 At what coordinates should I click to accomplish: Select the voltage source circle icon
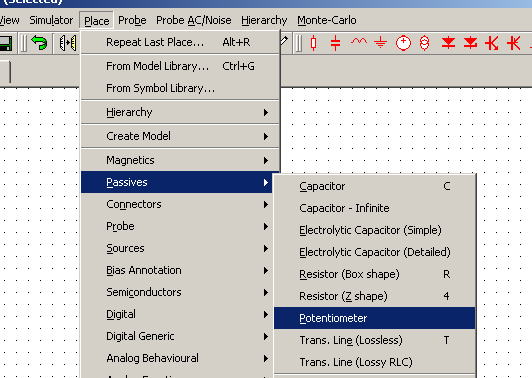coord(403,43)
